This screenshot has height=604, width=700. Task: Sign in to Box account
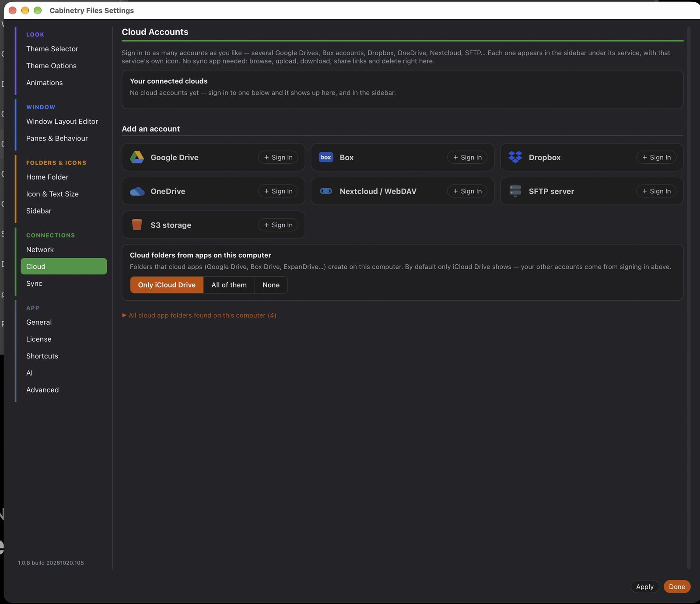(467, 157)
